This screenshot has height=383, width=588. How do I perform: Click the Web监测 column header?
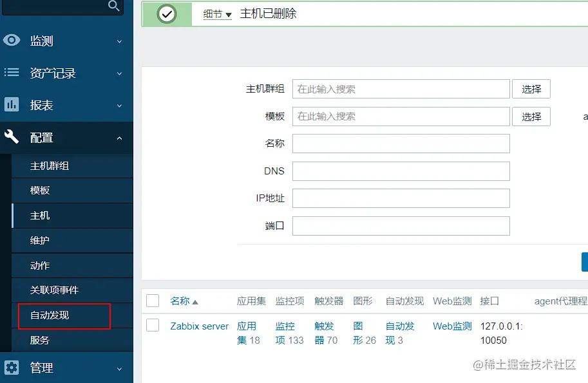[452, 301]
